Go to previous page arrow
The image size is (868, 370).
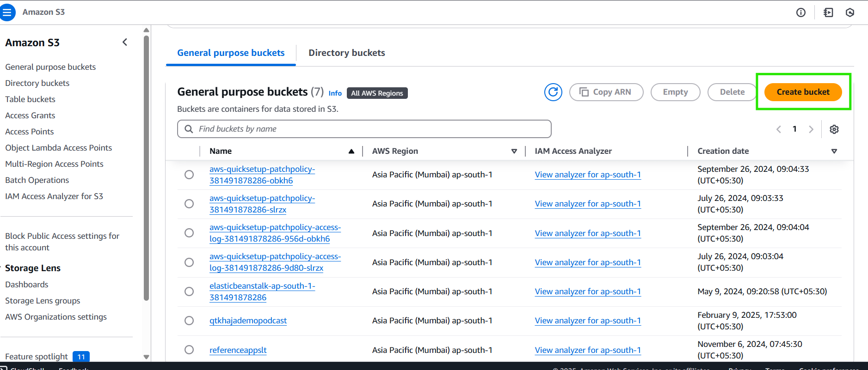click(x=779, y=129)
